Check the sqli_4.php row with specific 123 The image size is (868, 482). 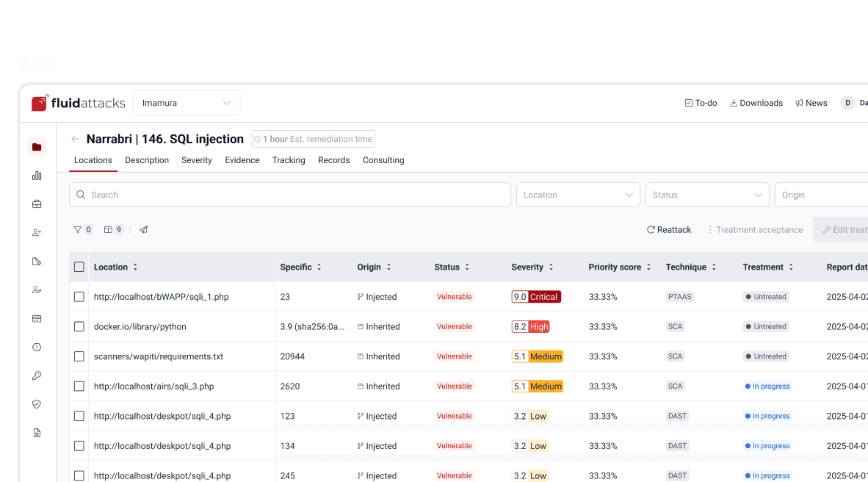[x=79, y=416]
